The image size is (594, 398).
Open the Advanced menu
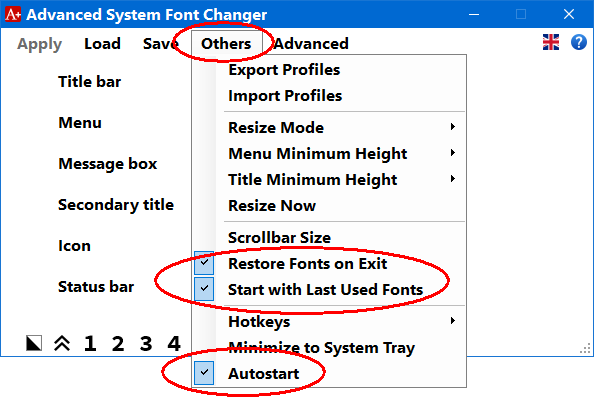coord(311,44)
